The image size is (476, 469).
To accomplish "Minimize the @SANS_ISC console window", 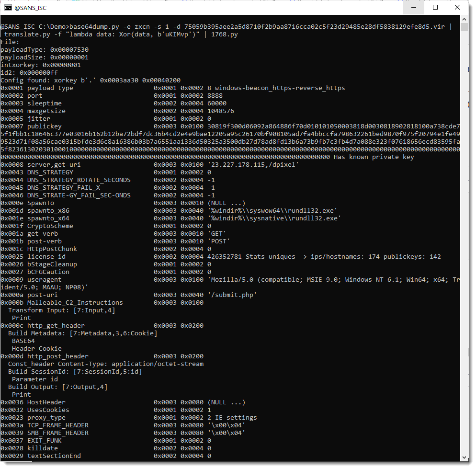I will tap(413, 8).
